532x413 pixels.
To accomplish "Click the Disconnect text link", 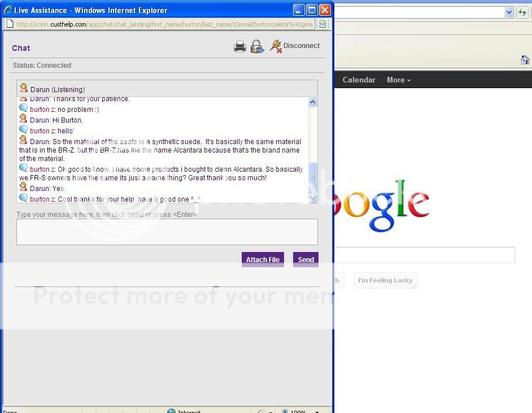I will (302, 46).
